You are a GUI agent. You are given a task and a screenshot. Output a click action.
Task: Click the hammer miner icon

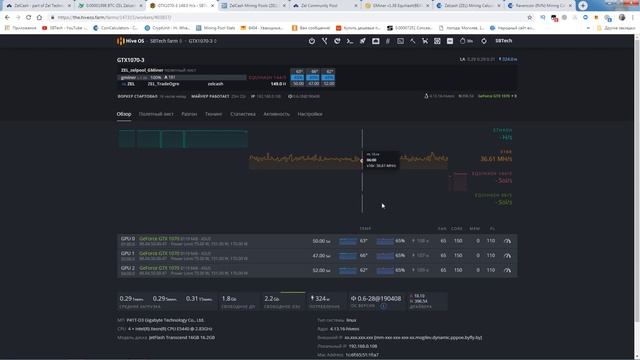point(413,41)
